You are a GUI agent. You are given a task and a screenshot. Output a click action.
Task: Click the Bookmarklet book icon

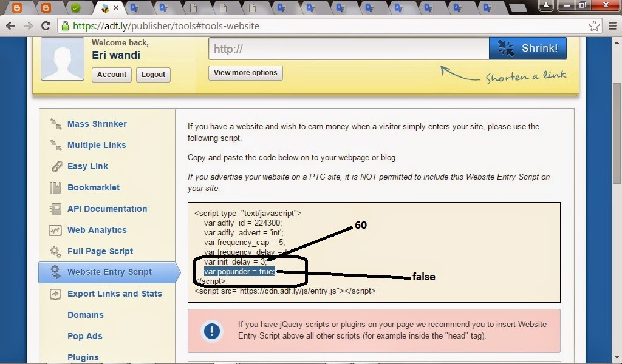(x=55, y=187)
